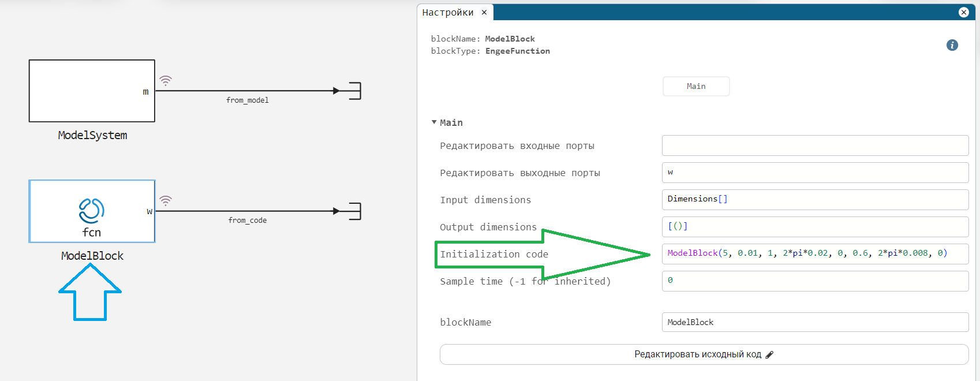Select the ModelSystem block on canvas
This screenshot has height=381, width=980.
[x=92, y=91]
